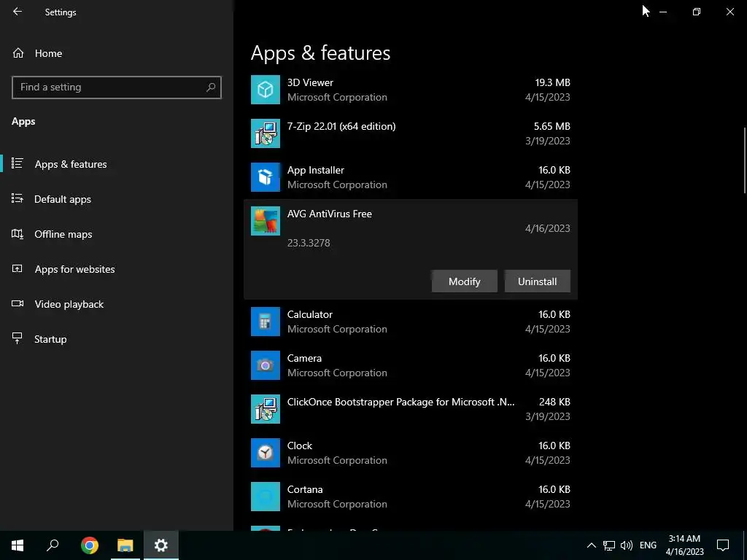
Task: Click the Settings gear in taskbar
Action: pyautogui.click(x=161, y=545)
